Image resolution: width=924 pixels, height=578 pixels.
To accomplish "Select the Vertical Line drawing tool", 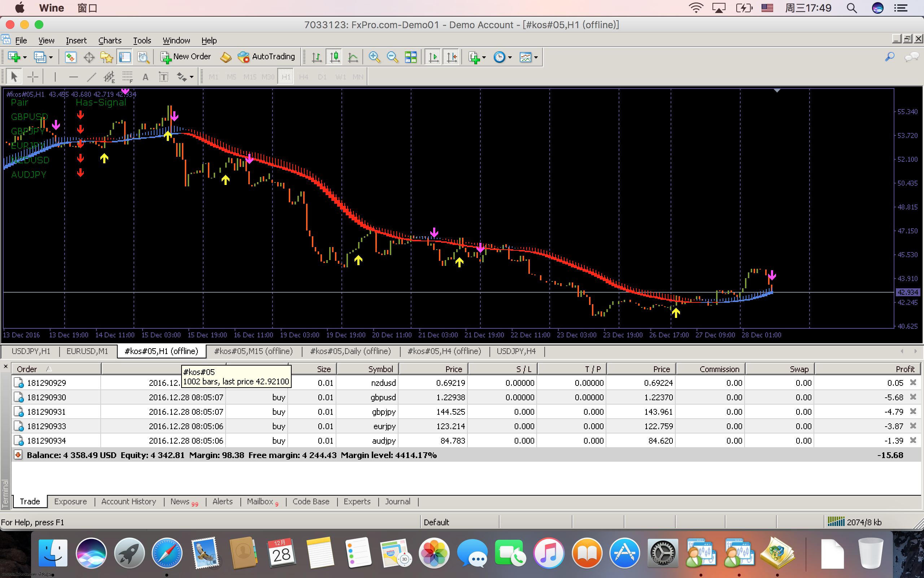I will point(55,77).
